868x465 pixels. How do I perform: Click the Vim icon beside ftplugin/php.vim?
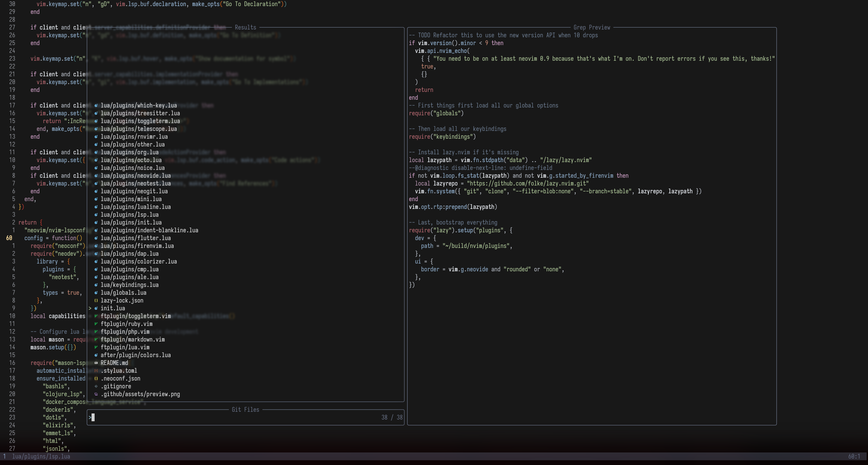[x=96, y=332]
